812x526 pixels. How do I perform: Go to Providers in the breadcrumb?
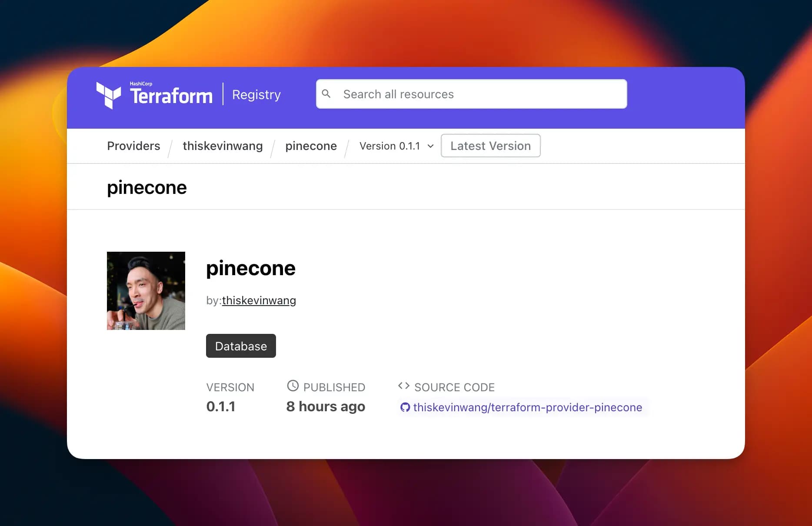coord(133,146)
